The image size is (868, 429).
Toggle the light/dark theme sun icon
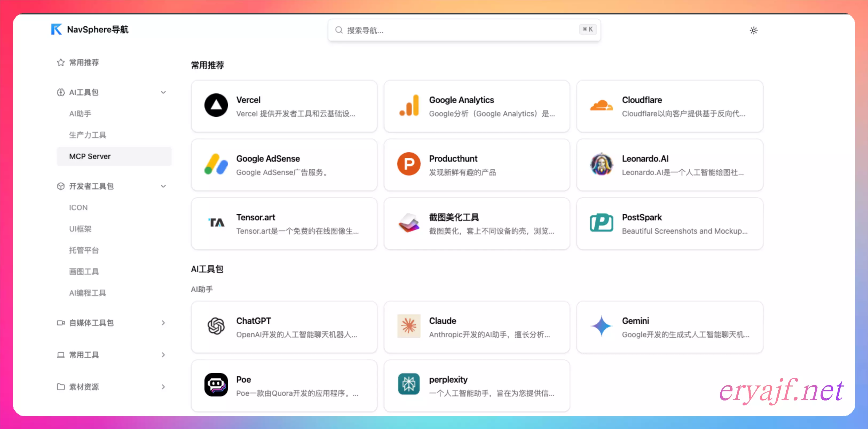pyautogui.click(x=753, y=31)
